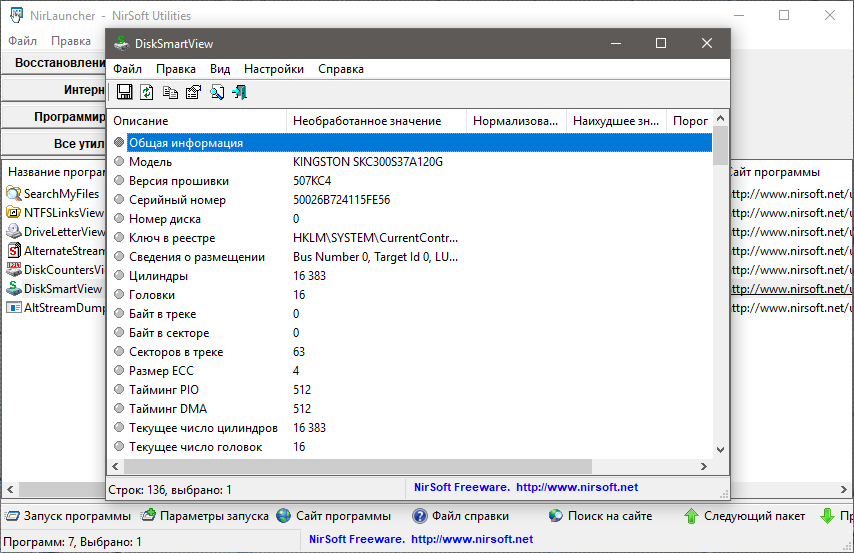The height and width of the screenshot is (553, 854).
Task: Click the Find (magnifier) toolbar icon
Action: (x=216, y=93)
